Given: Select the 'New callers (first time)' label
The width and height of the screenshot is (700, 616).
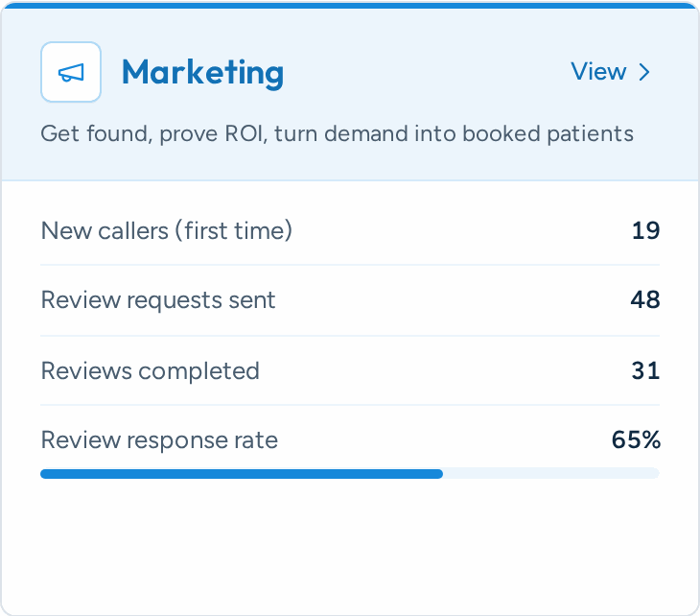Looking at the screenshot, I should point(167,231).
